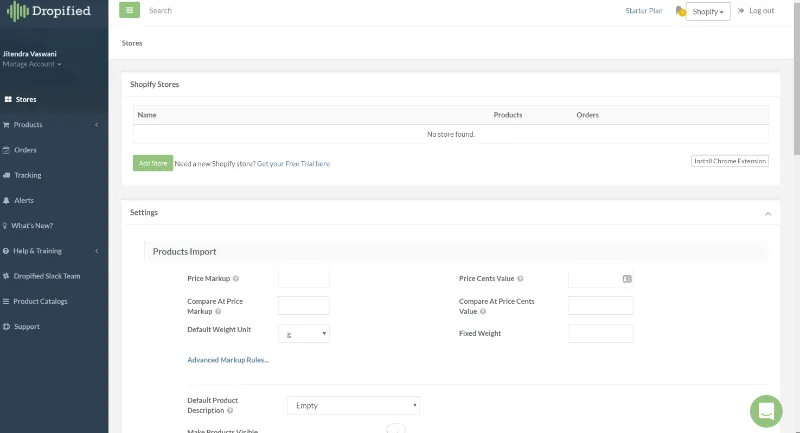Toggle the Make Products Visible switch
Viewport: 800px width, 433px height.
pyautogui.click(x=396, y=429)
